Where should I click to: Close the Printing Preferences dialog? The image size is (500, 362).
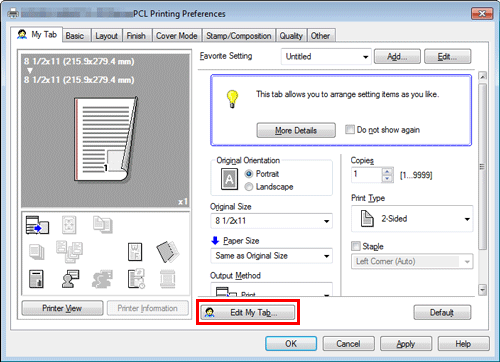click(482, 14)
